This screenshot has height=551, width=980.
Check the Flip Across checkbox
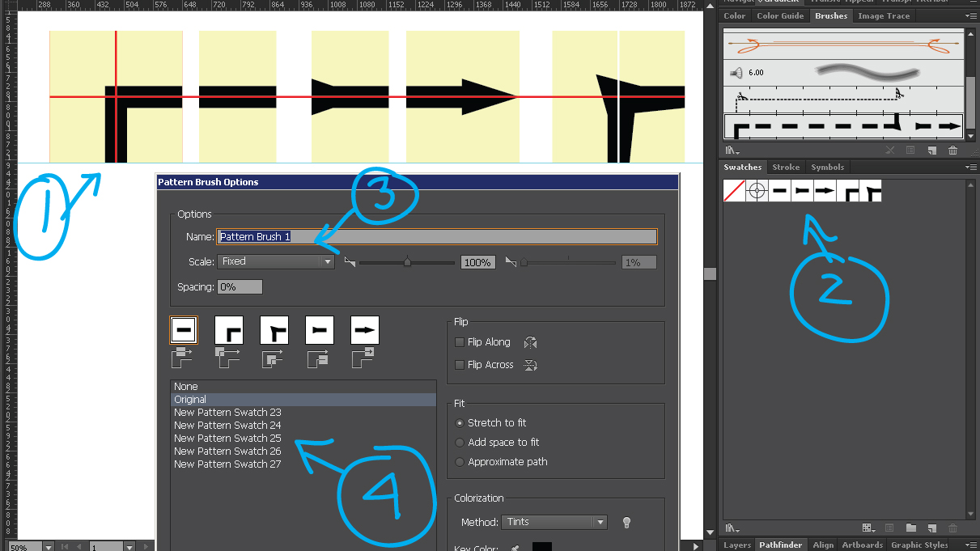click(x=460, y=365)
